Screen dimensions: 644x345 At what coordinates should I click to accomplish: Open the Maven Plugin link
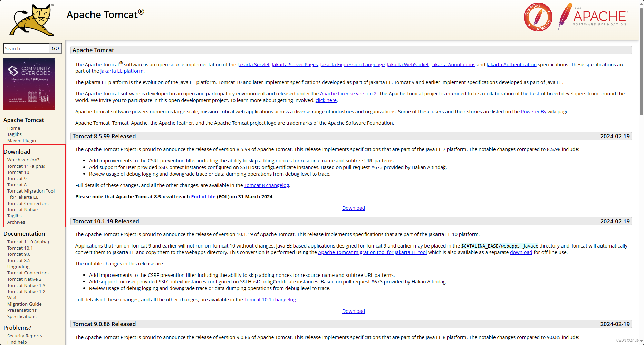(21, 141)
